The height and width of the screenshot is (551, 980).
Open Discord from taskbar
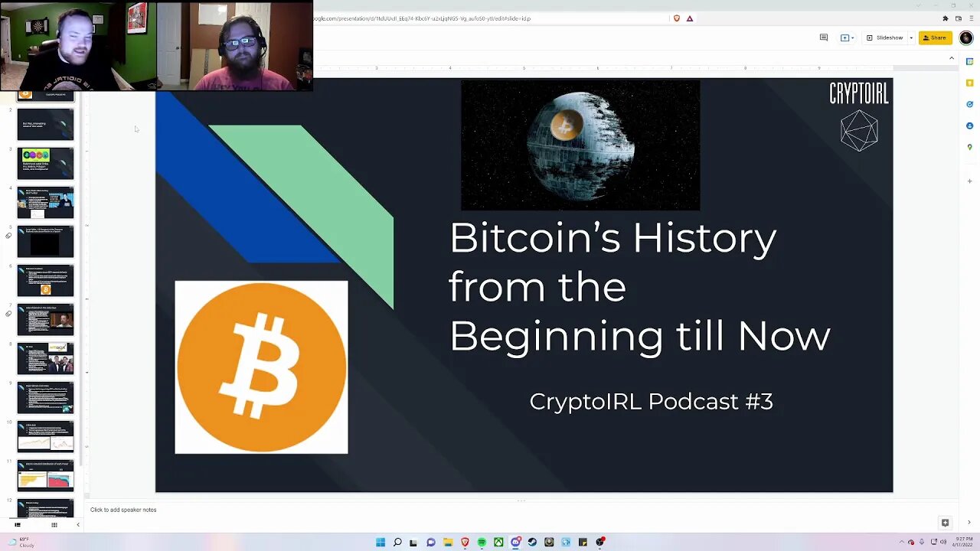[515, 542]
